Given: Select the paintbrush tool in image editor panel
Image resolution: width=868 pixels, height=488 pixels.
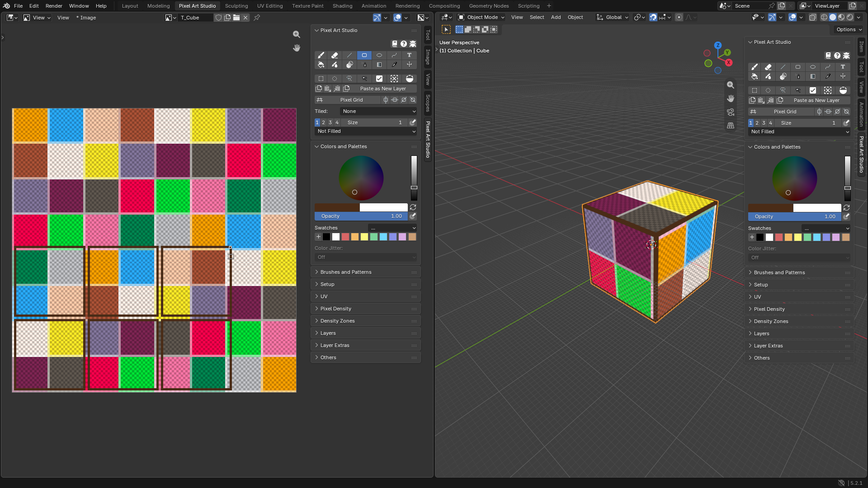Looking at the screenshot, I should 321,55.
